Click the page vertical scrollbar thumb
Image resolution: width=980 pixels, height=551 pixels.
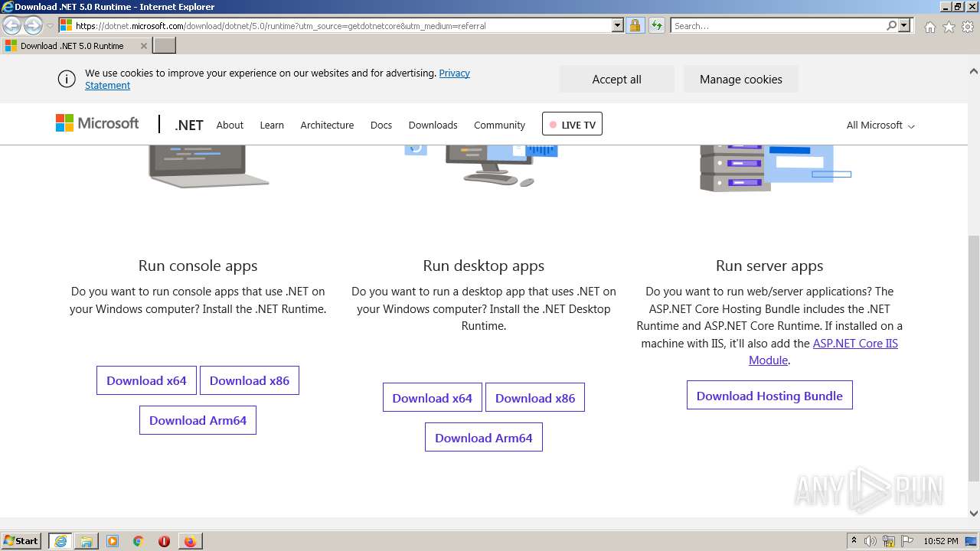click(x=974, y=358)
